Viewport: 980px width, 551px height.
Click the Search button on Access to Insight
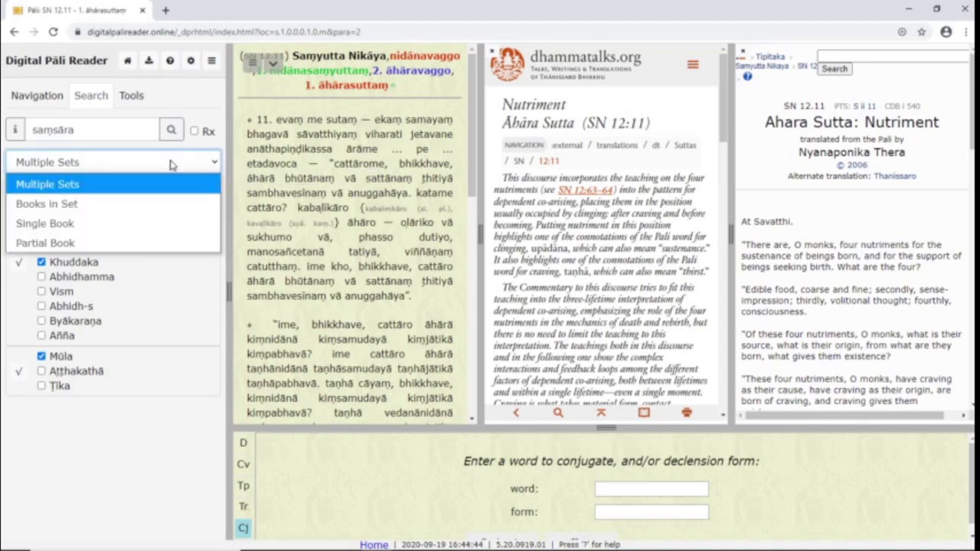click(835, 69)
